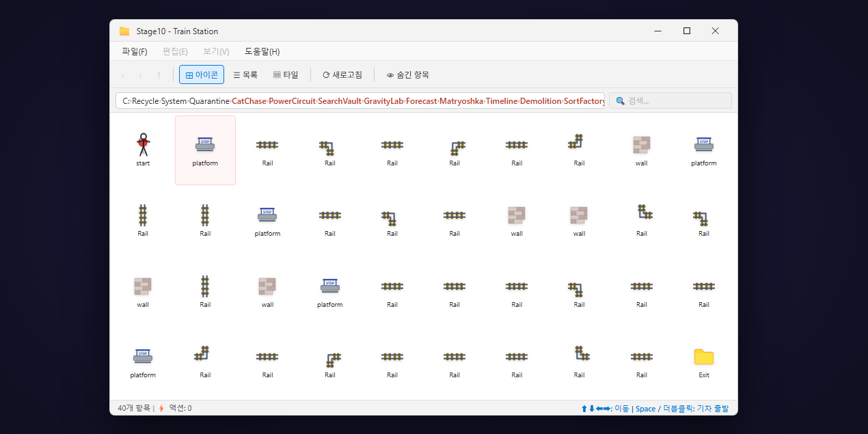Select the vertical Rail directly below the start figure
The image size is (868, 434).
[x=143, y=215]
